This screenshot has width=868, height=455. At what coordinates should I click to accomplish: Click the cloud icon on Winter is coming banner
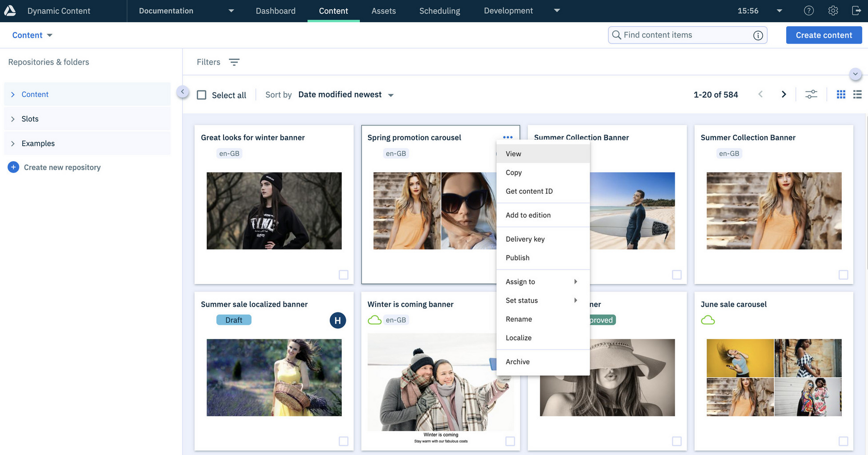[x=374, y=320]
